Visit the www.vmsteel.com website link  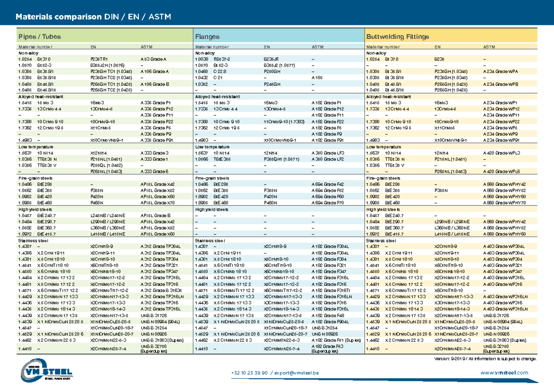pyautogui.click(x=504, y=373)
